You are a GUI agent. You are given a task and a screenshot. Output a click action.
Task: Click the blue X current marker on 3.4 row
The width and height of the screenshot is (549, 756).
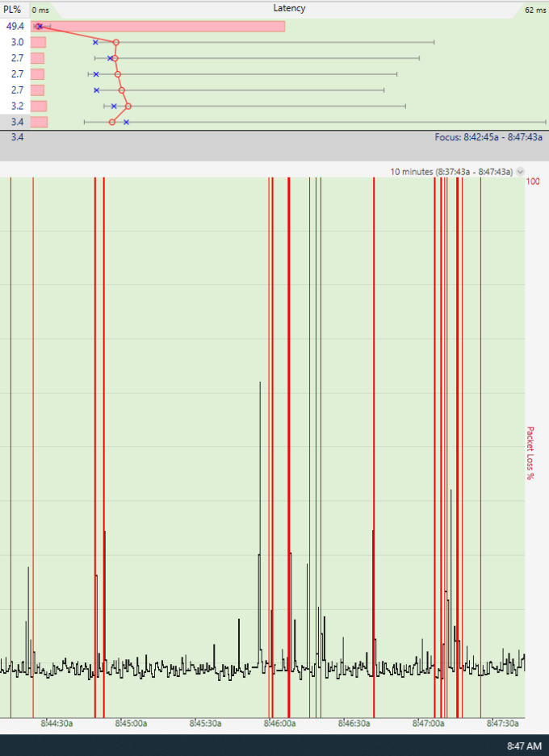click(x=126, y=122)
